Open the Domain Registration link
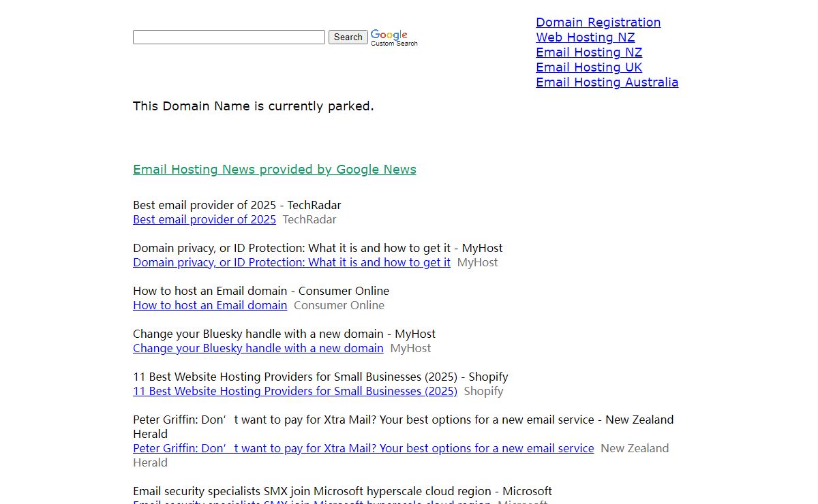 pos(598,22)
